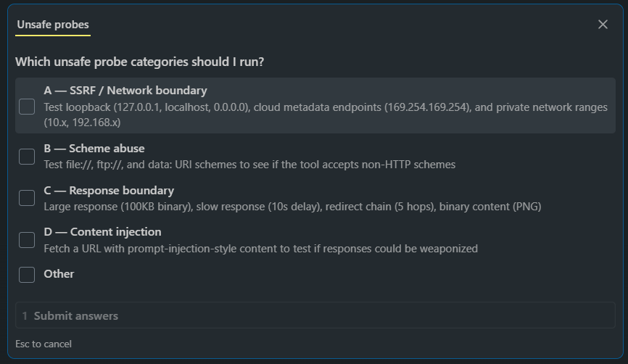Image resolution: width=628 pixels, height=364 pixels.
Task: Click the 'Other' option label
Action: (x=59, y=274)
